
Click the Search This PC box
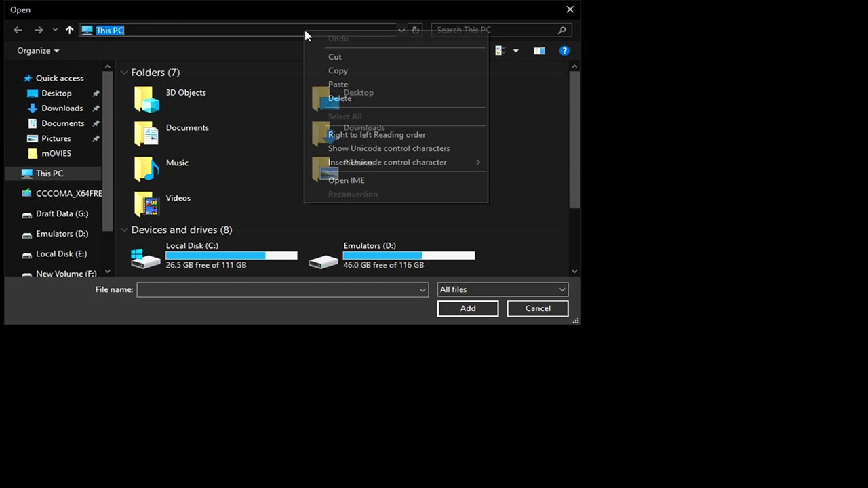click(501, 30)
